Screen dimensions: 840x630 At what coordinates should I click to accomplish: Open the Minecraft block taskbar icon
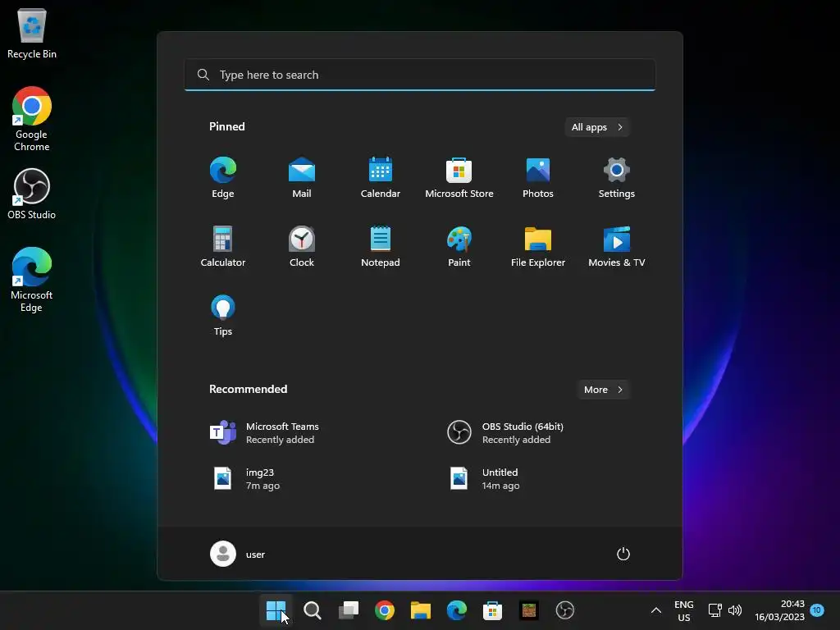click(x=529, y=610)
